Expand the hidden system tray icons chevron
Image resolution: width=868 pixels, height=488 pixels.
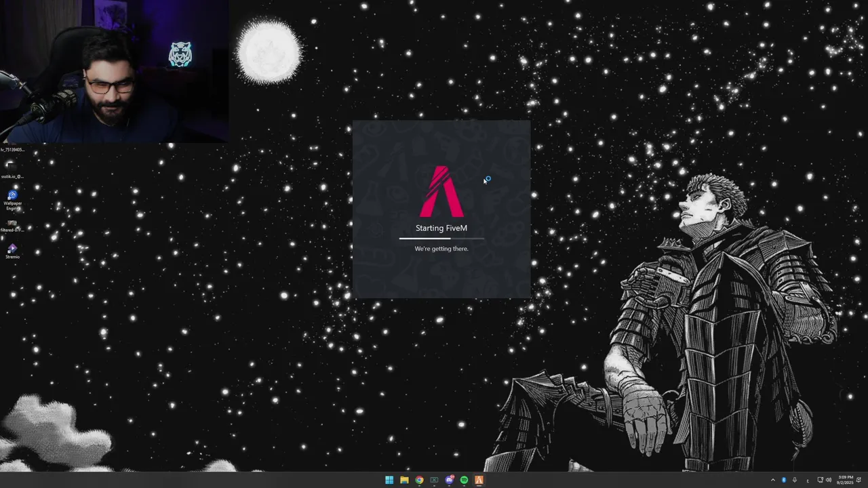click(x=773, y=480)
